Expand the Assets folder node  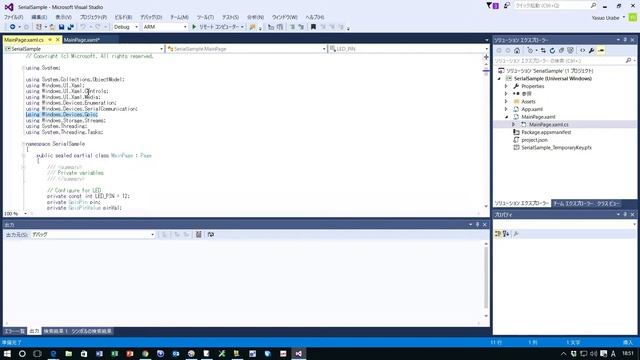[506, 102]
